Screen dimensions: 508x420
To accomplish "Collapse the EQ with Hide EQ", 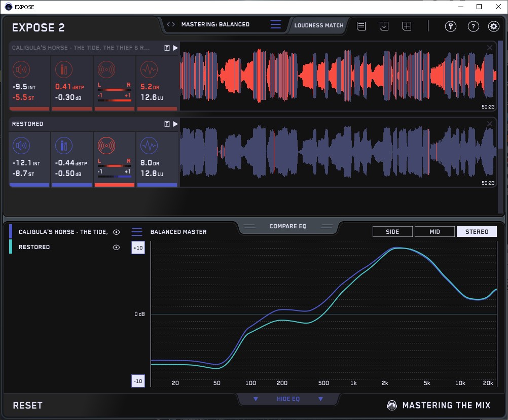I will pyautogui.click(x=288, y=399).
